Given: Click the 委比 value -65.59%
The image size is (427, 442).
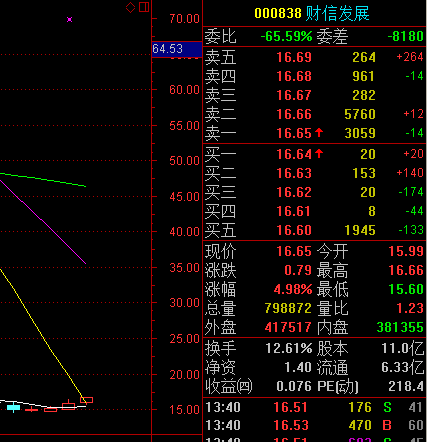Looking at the screenshot, I should pyautogui.click(x=286, y=36).
